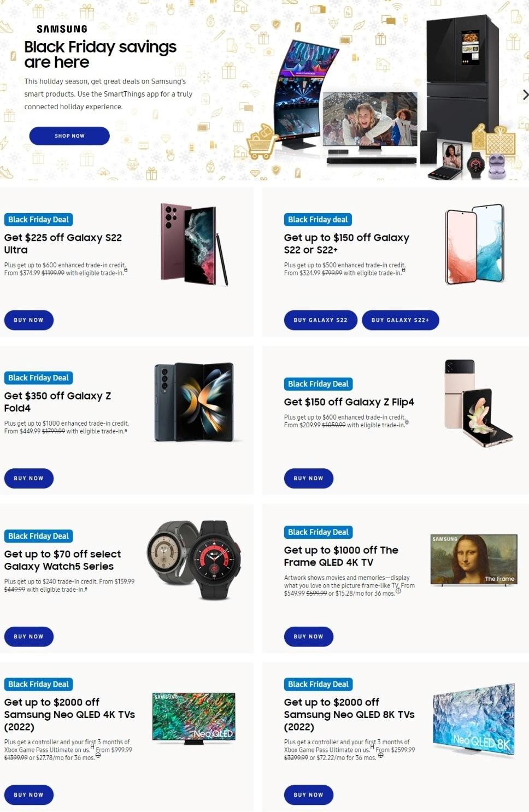Open the Galaxy Watch5 watches image
Screen dimensions: 529x812
coord(194,560)
